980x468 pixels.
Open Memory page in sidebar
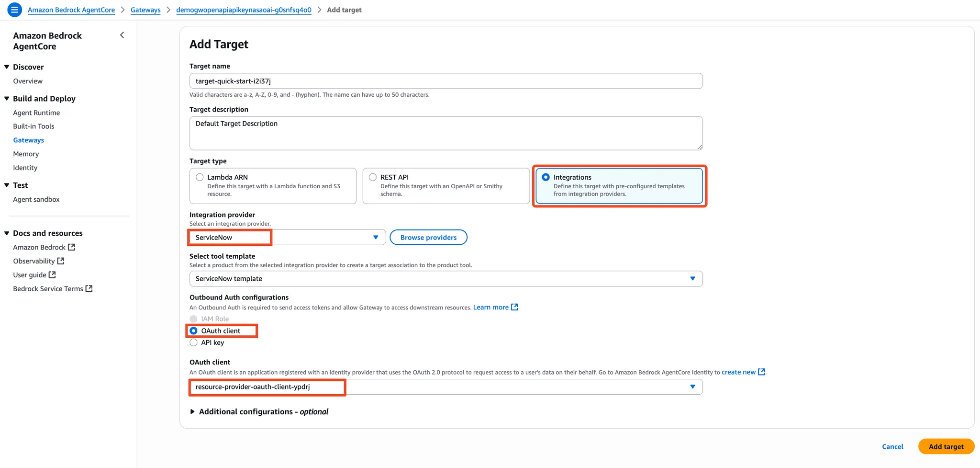[x=26, y=154]
